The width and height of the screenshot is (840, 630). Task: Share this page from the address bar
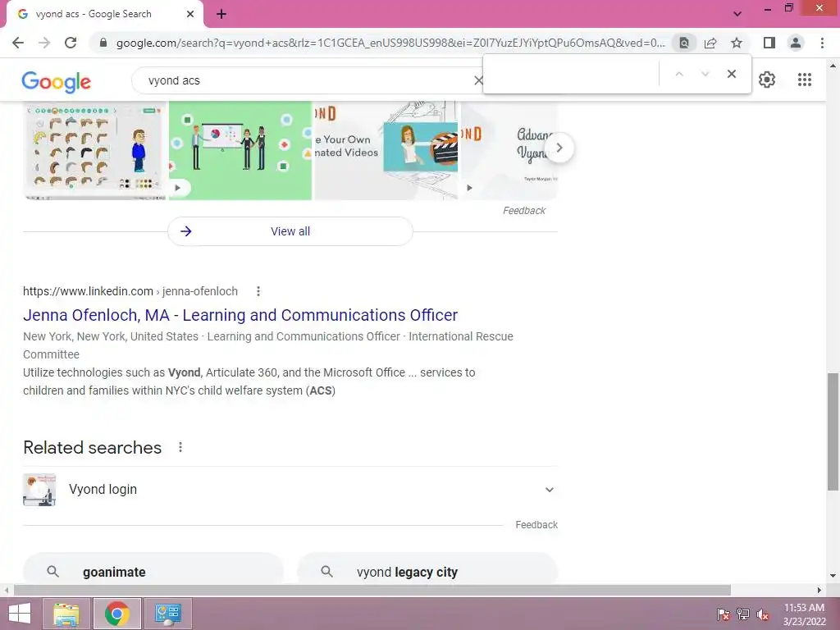710,43
